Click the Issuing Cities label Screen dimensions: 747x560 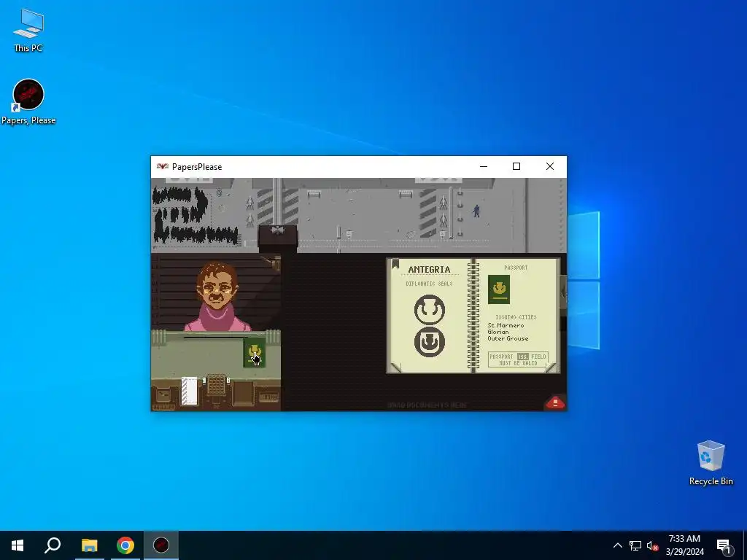pos(516,317)
